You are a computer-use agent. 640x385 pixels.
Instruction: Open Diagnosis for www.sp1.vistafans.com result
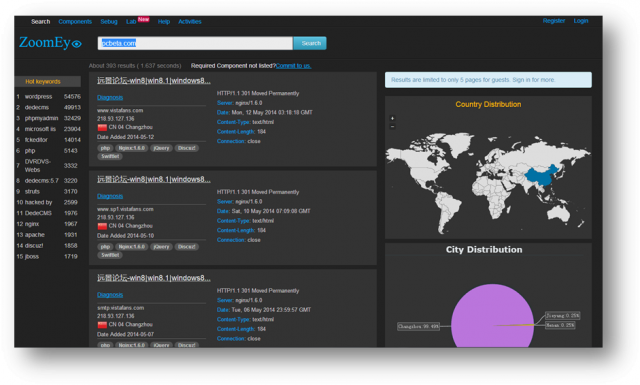pos(110,196)
